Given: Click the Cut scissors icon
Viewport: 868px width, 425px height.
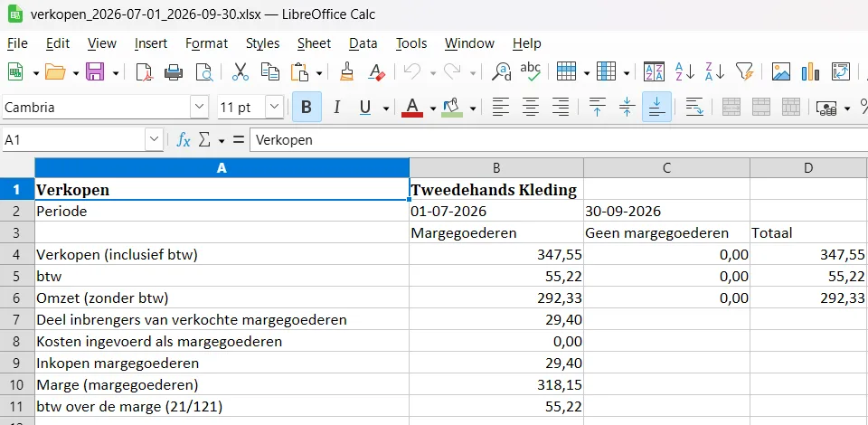Looking at the screenshot, I should [x=241, y=72].
